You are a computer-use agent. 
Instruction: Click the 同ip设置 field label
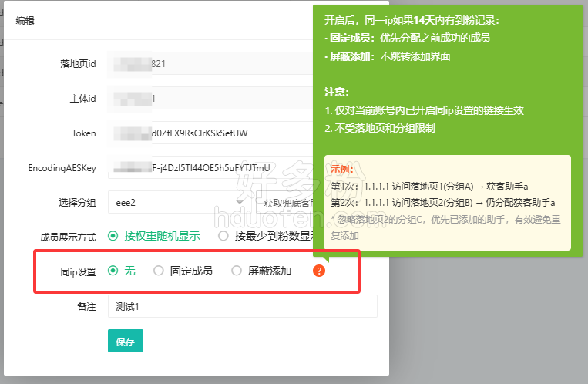[x=77, y=271]
